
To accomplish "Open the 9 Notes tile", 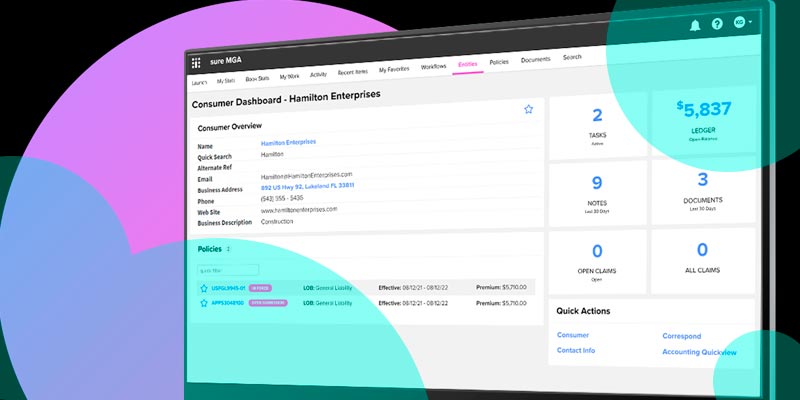I will 598,194.
